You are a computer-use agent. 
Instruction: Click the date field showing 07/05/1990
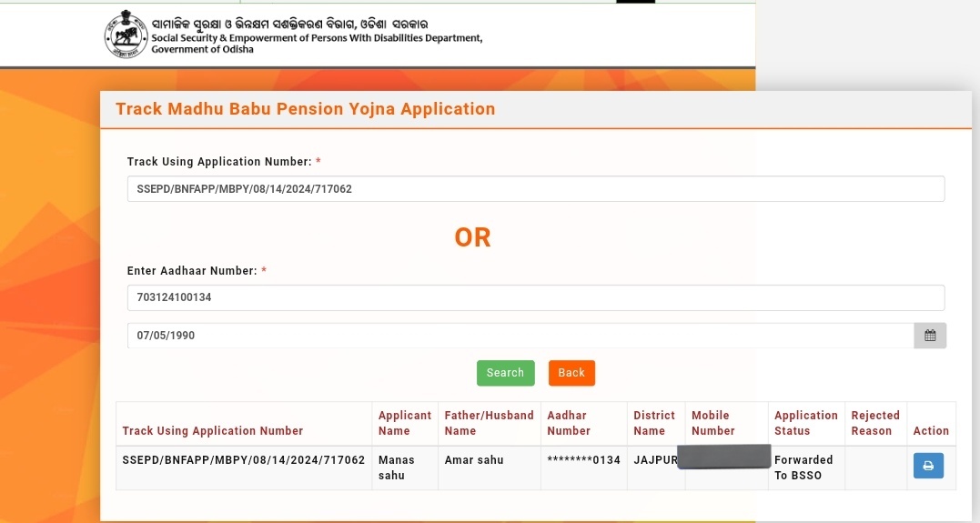[x=520, y=336]
